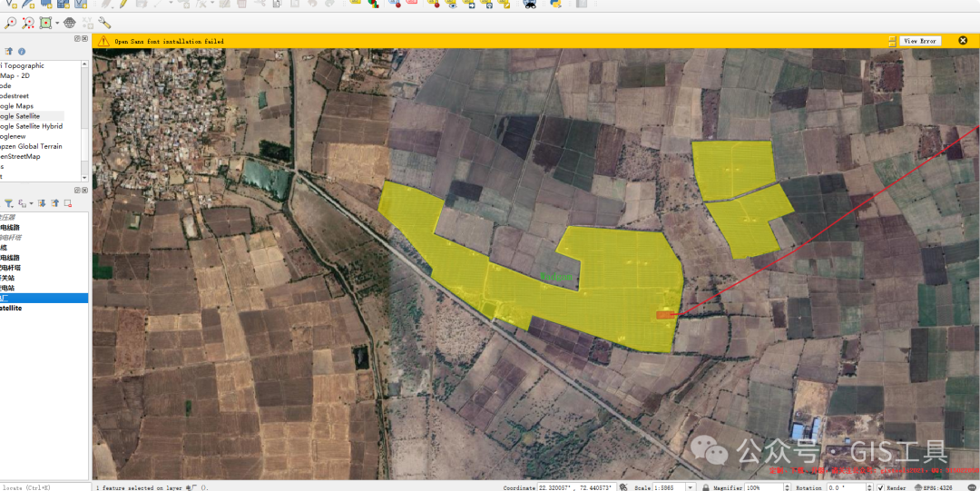980x491 pixels.
Task: Click the green square selection zoom tool
Action: click(45, 23)
